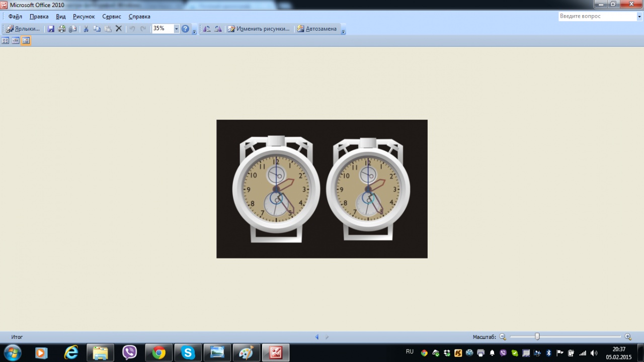644x362 pixels.
Task: Open the Сервис menu
Action: 112,17
